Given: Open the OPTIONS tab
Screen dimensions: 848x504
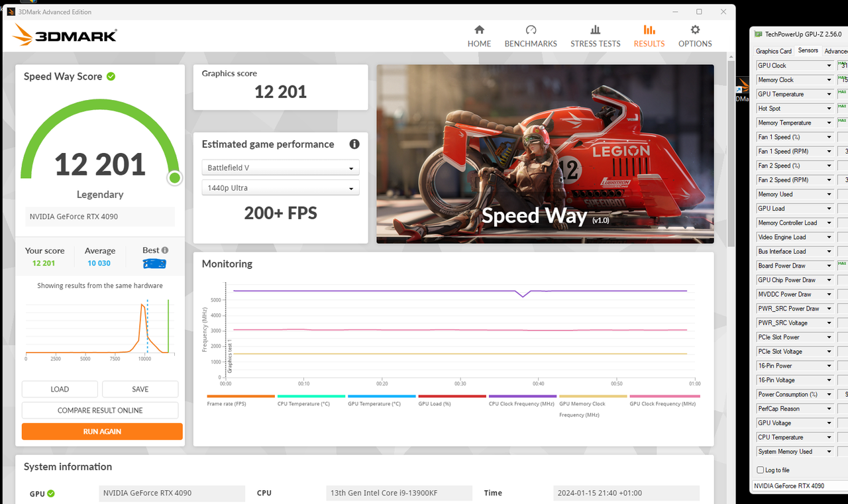Looking at the screenshot, I should pos(695,36).
